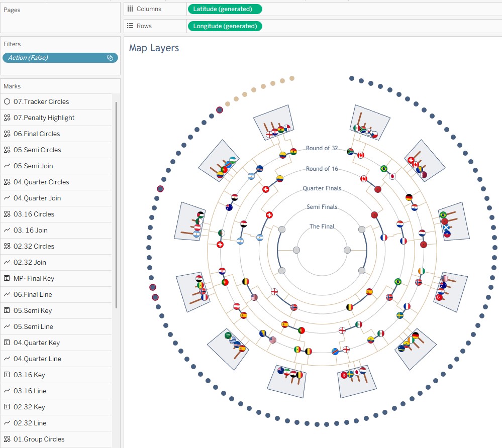This screenshot has width=502, height=448.
Task: Open the 05.Semi Line marks layer
Action: [56, 326]
